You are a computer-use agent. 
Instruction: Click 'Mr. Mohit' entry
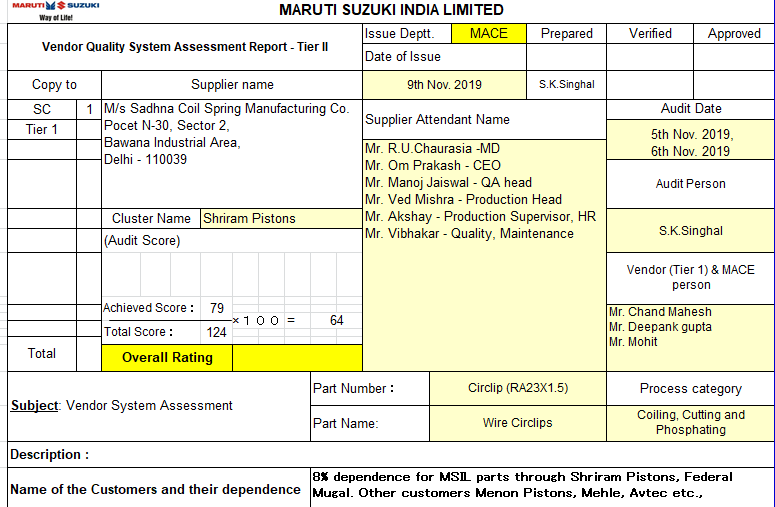[x=633, y=342]
